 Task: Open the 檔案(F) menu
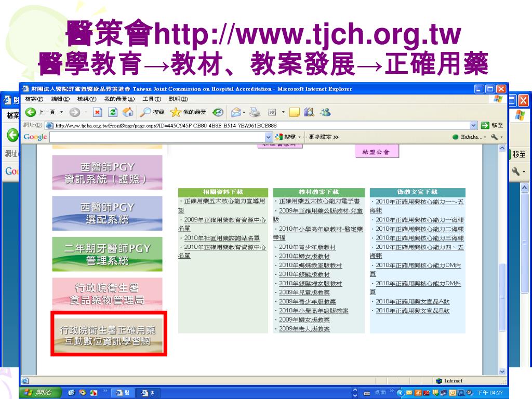tap(34, 99)
